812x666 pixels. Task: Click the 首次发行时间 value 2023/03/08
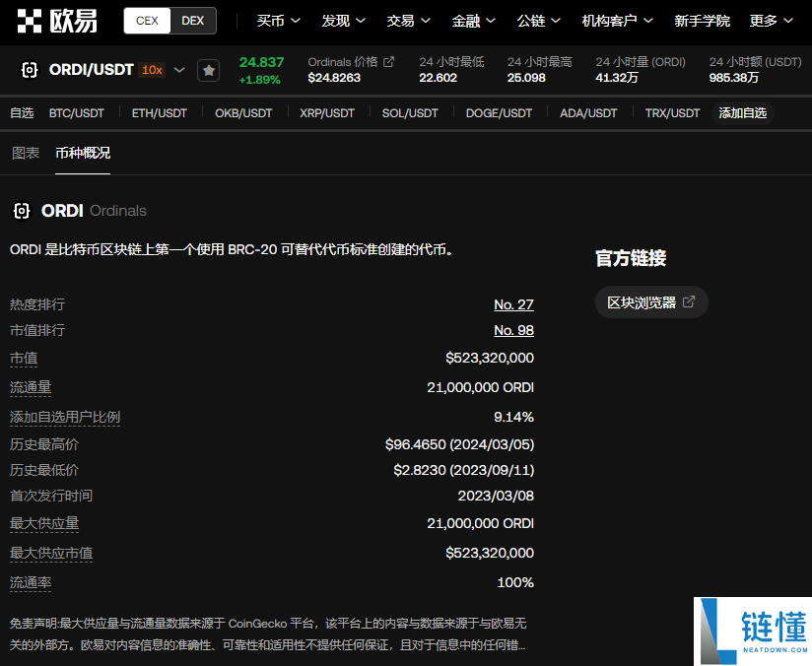pos(496,496)
